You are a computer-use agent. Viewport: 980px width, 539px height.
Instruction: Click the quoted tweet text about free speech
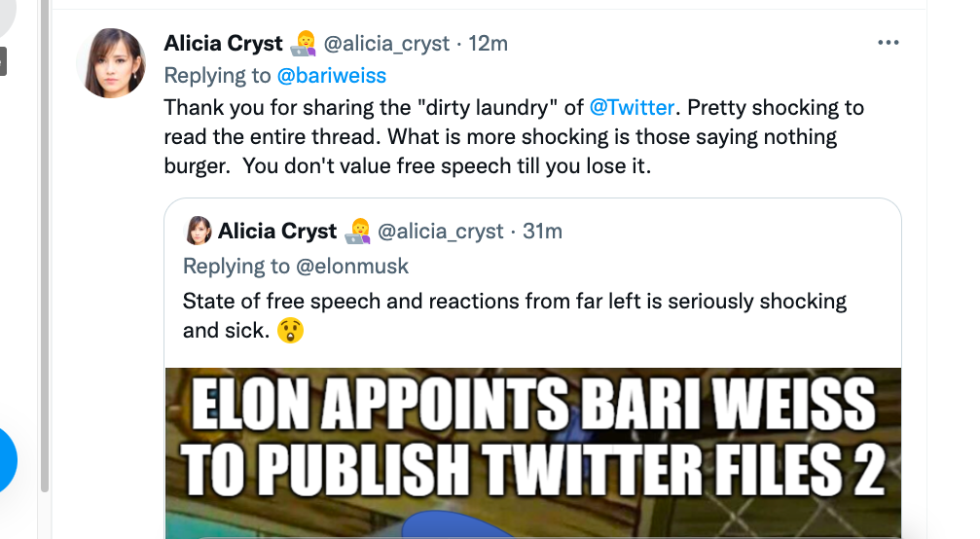[x=515, y=315]
